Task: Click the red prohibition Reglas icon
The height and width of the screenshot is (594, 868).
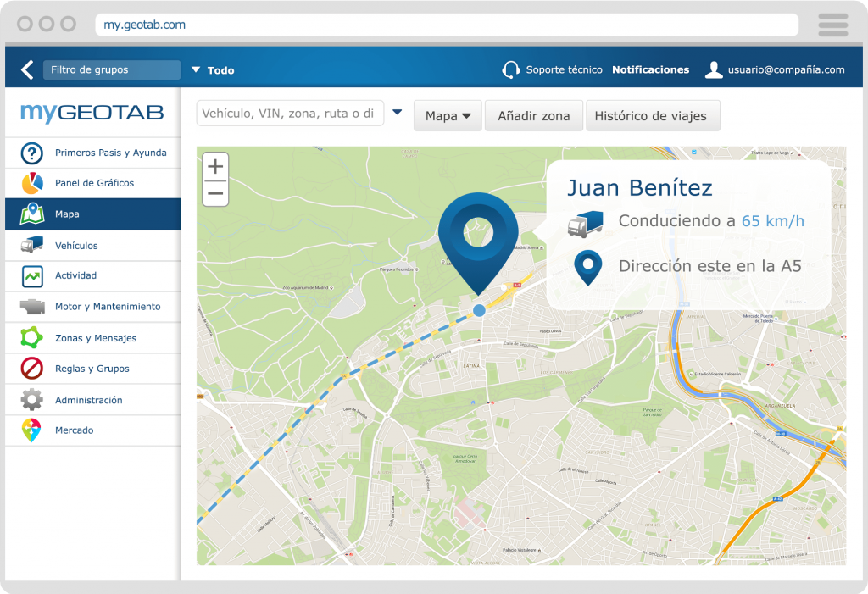Action: (x=31, y=368)
